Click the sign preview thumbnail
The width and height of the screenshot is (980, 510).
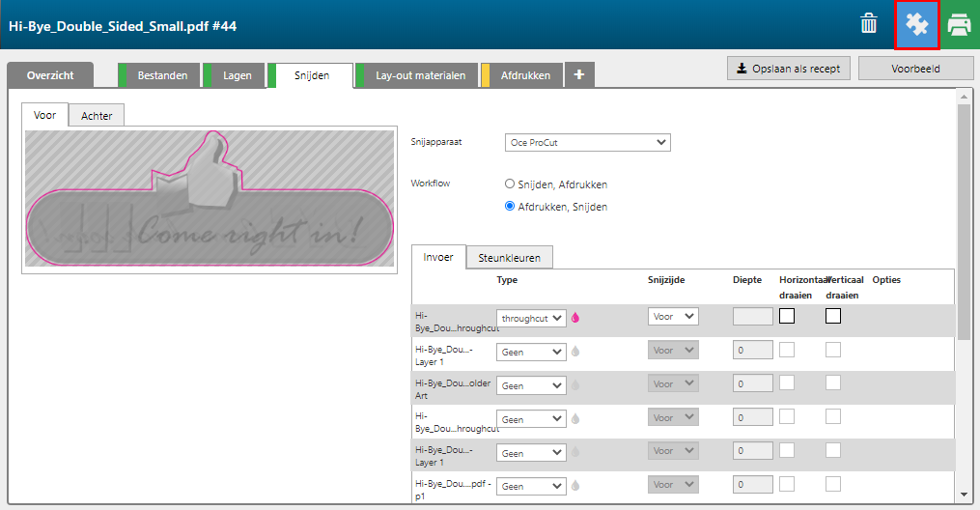click(x=209, y=199)
